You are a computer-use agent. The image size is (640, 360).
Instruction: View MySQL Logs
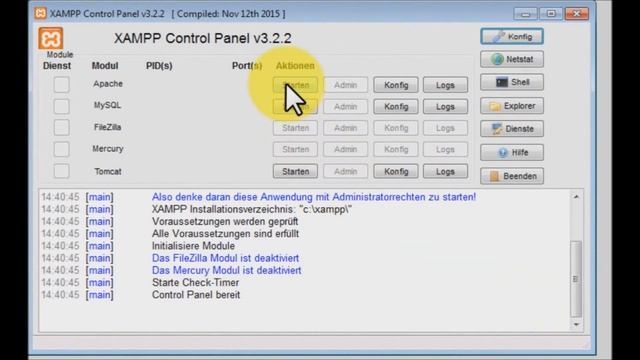(445, 107)
